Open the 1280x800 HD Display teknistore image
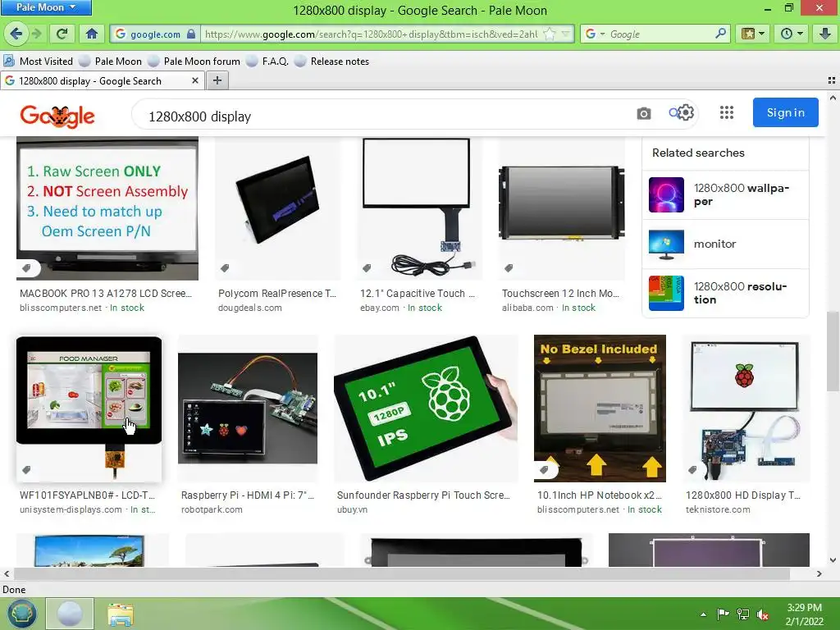 [746, 409]
